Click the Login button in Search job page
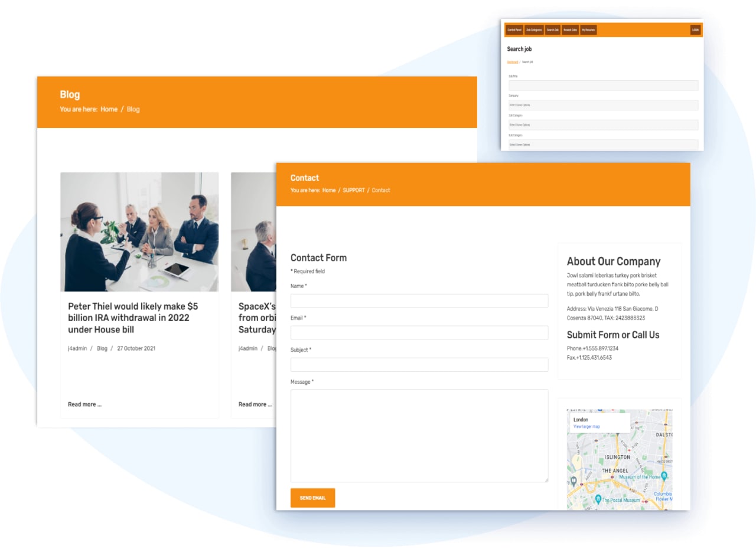Viewport: 756px width, 549px height. [695, 30]
